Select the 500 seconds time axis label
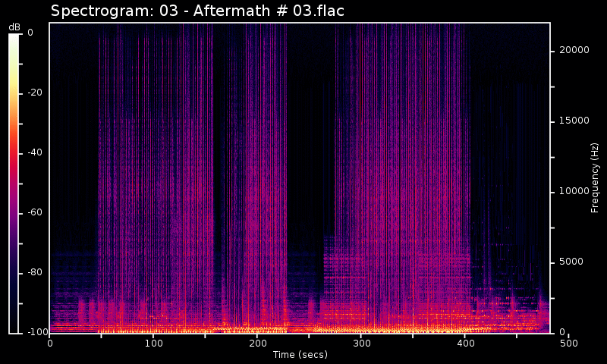Image resolution: width=607 pixels, height=364 pixels. (569, 344)
